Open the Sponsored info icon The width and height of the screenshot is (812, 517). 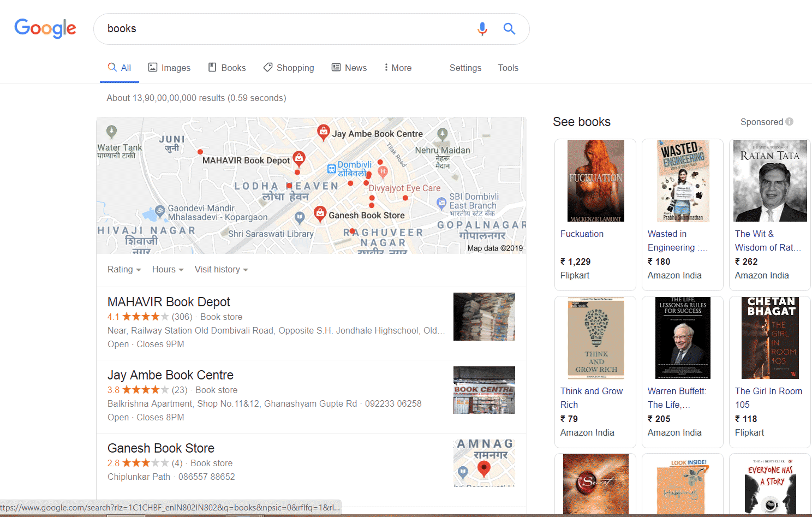tap(789, 122)
